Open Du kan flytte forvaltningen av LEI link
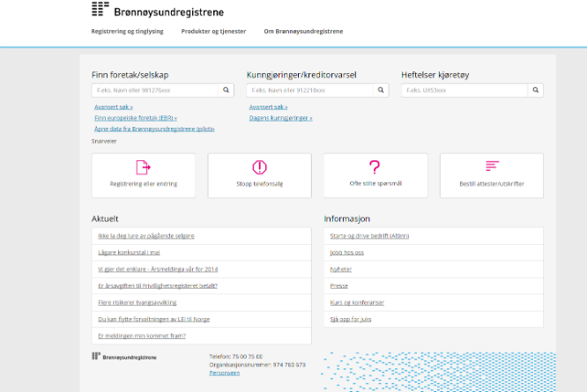587x392 pixels. pyautogui.click(x=154, y=319)
